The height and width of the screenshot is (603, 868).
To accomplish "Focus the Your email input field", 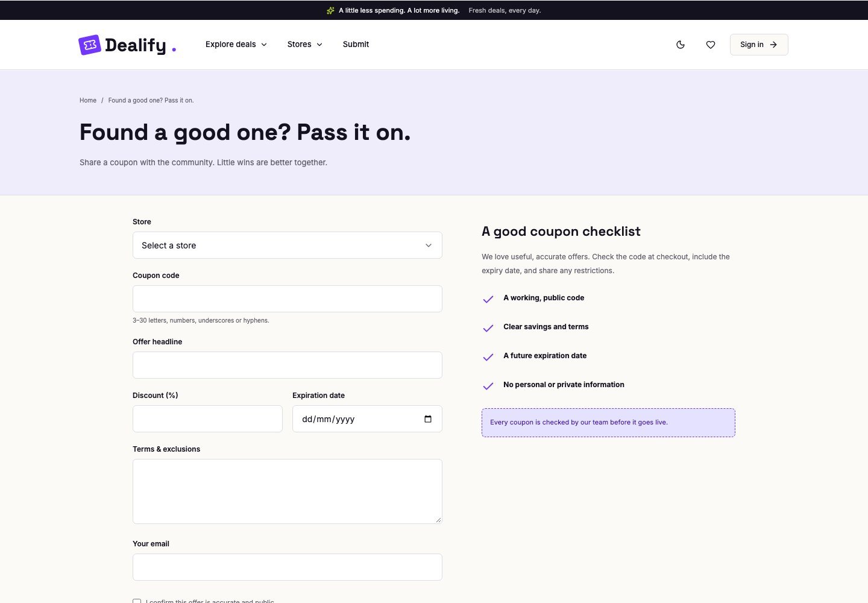I will 288,567.
